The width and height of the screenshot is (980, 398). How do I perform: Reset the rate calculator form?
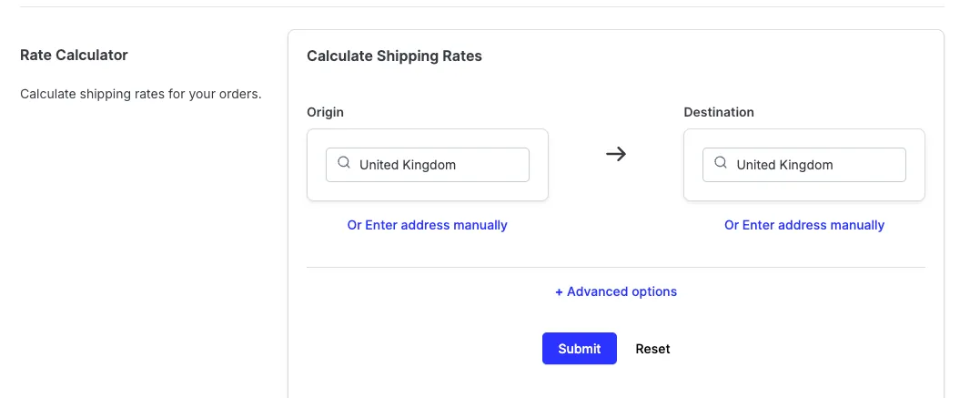click(x=652, y=349)
